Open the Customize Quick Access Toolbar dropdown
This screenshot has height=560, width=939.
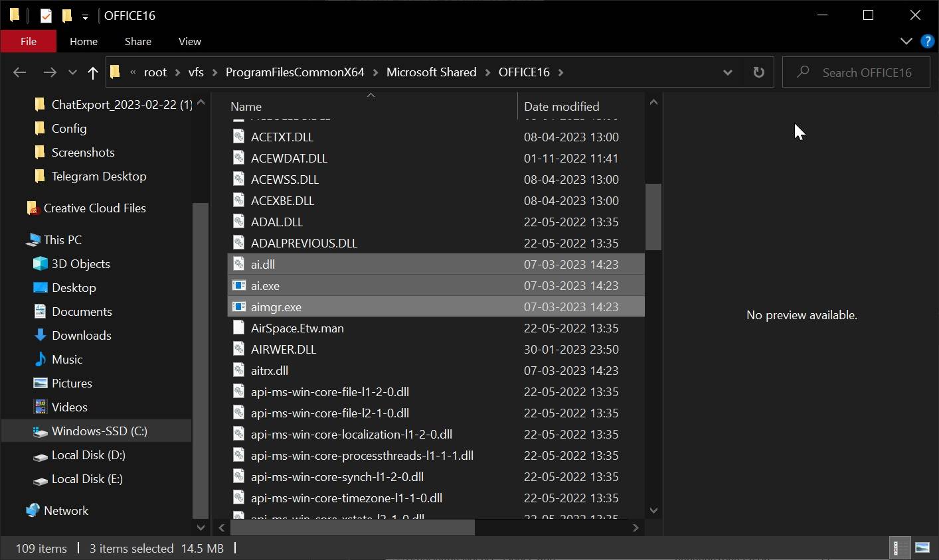[85, 15]
